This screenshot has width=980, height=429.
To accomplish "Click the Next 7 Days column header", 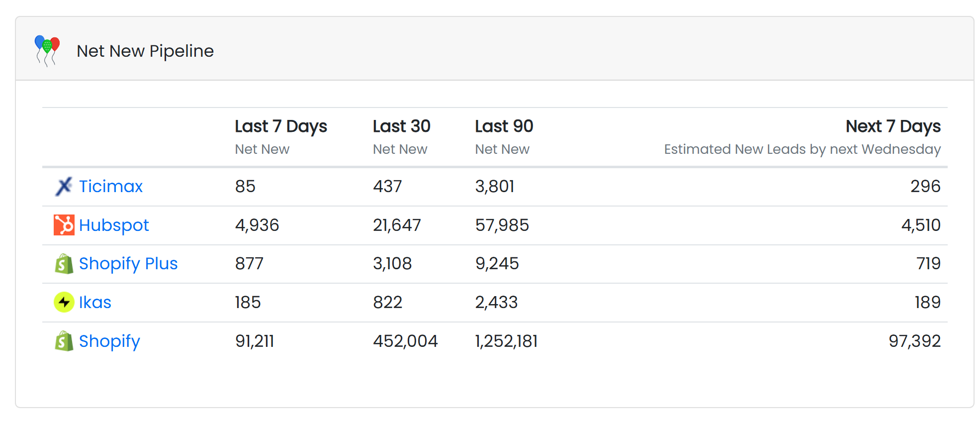I will (892, 126).
